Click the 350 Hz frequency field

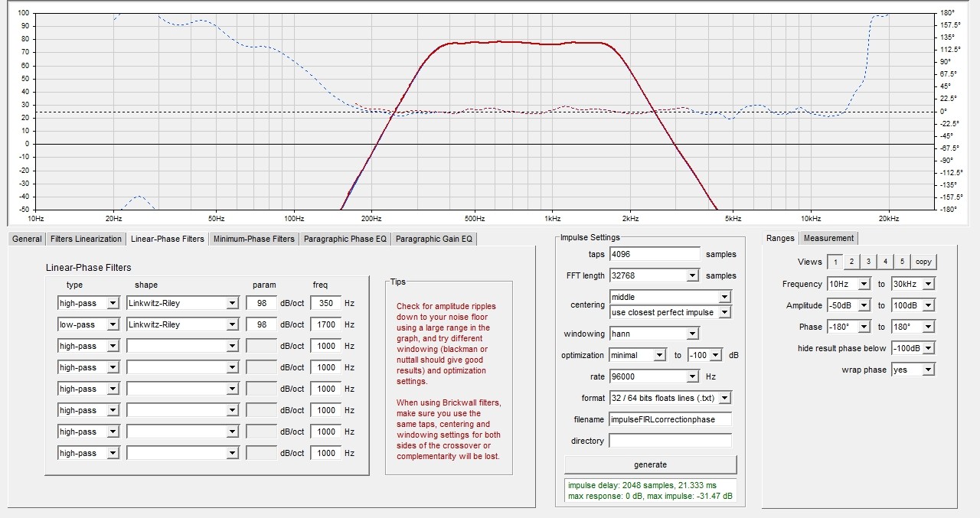325,303
